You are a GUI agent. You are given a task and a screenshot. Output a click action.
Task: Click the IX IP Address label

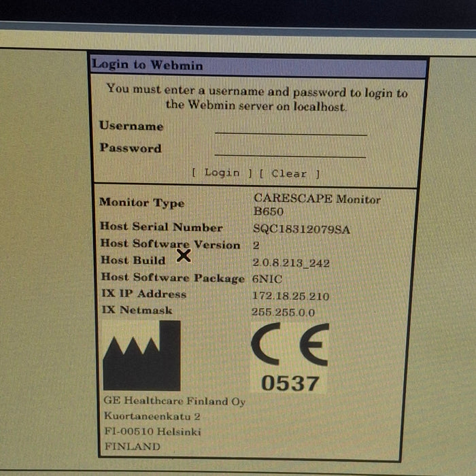(144, 294)
